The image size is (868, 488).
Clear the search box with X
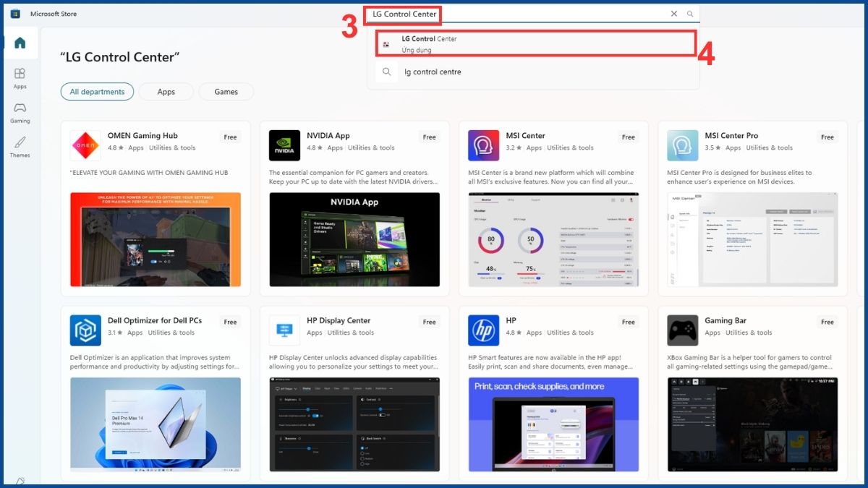click(x=674, y=14)
